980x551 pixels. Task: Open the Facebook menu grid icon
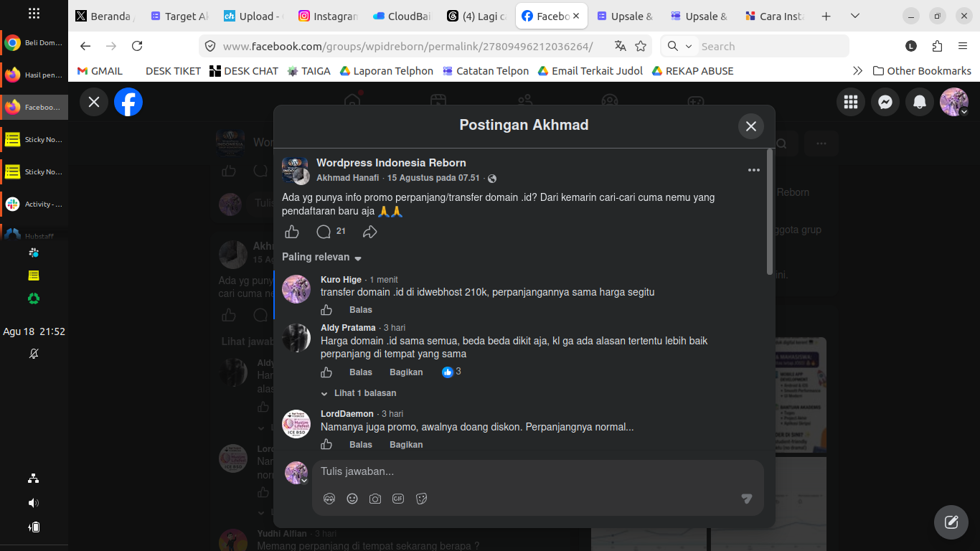point(851,102)
